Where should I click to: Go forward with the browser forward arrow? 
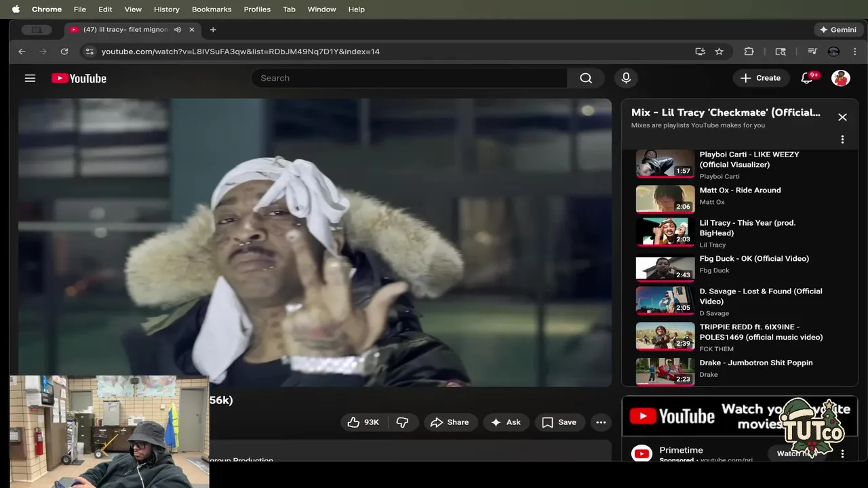tap(43, 52)
